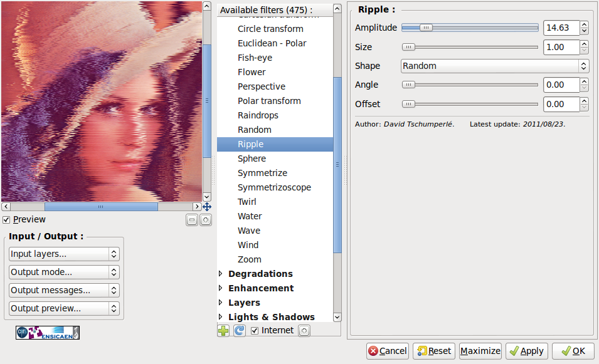Click the blue navigation cross icon below preview

tap(207, 207)
